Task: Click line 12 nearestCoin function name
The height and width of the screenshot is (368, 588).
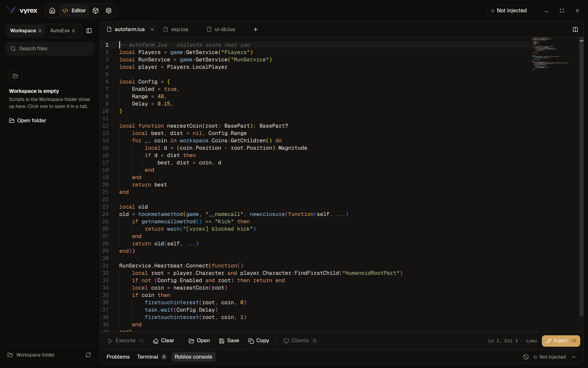Action: click(184, 126)
